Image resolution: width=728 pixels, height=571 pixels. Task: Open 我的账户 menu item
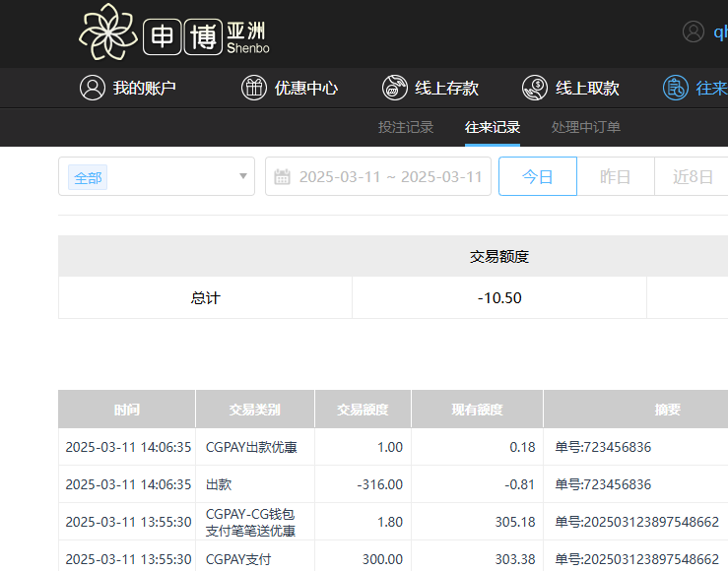coord(144,88)
